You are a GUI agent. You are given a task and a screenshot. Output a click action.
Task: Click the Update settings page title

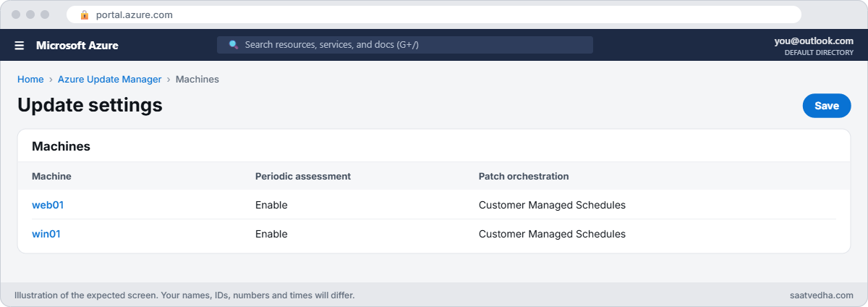pyautogui.click(x=90, y=105)
